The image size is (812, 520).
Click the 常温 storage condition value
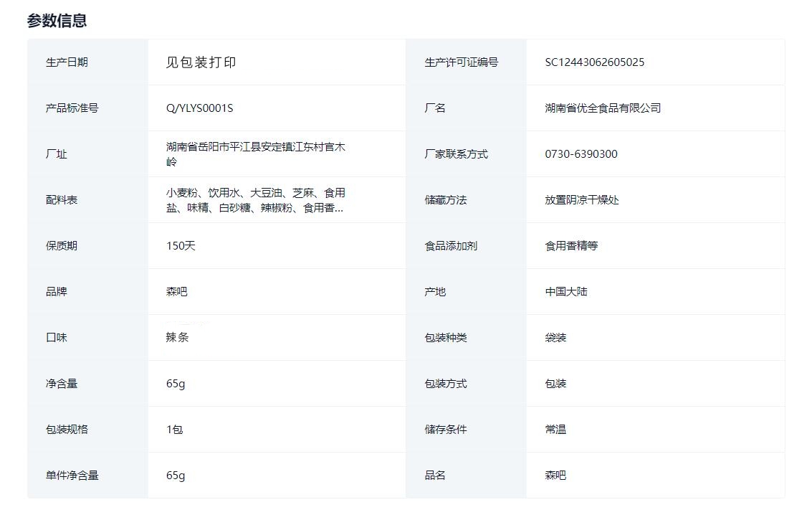(555, 430)
